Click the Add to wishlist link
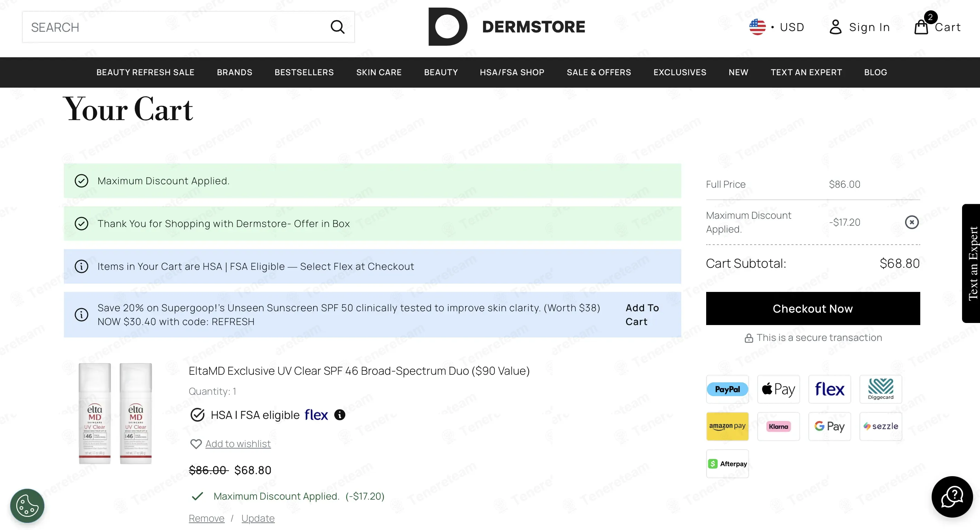 238,444
